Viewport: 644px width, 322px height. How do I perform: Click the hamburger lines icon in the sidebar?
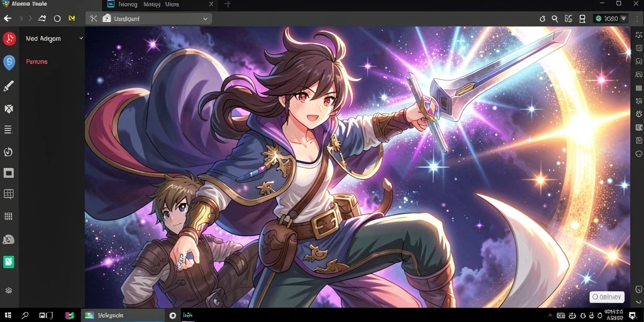click(8, 130)
